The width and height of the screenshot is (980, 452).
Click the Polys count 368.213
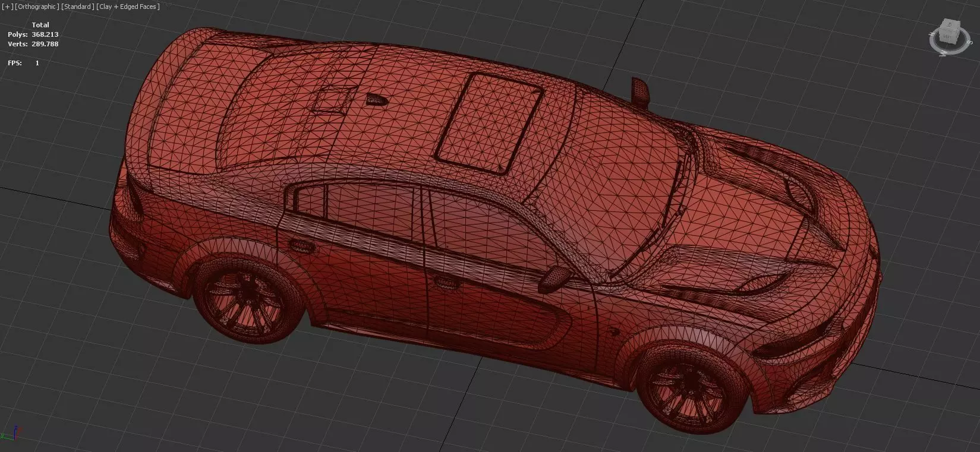coord(45,34)
